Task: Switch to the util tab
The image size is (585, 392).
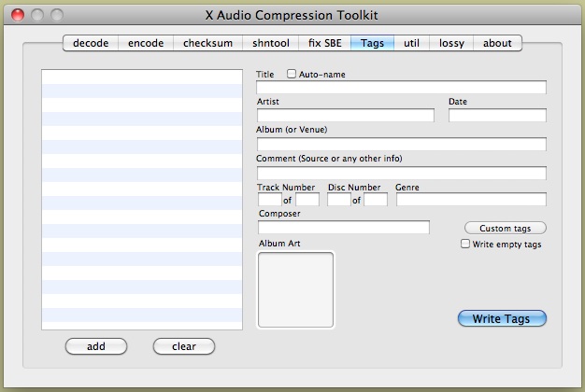Action: [411, 43]
